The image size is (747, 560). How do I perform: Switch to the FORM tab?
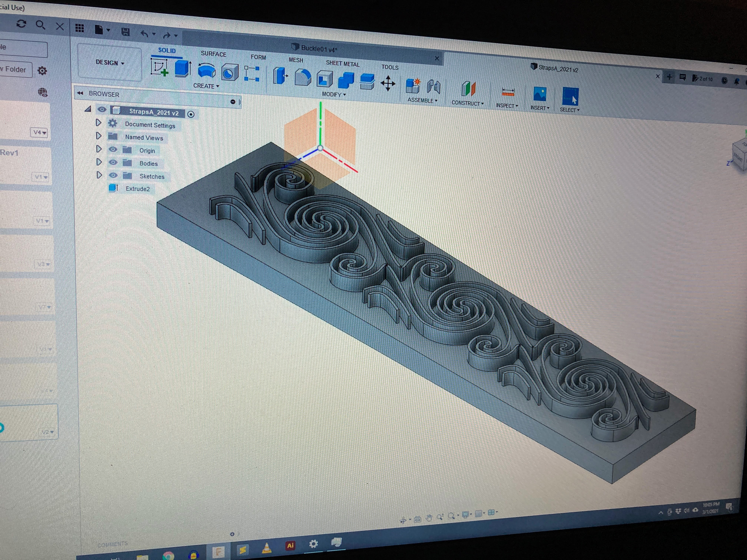pyautogui.click(x=258, y=57)
